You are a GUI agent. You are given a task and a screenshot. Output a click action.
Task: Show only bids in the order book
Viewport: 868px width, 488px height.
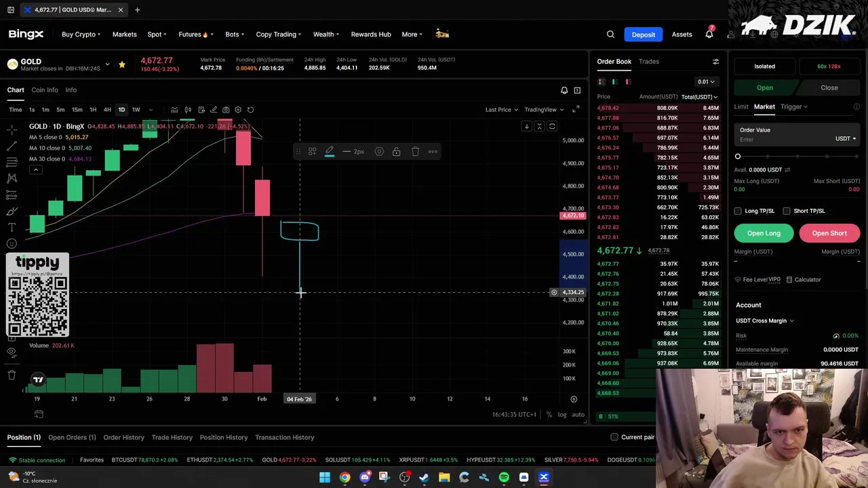tap(615, 82)
